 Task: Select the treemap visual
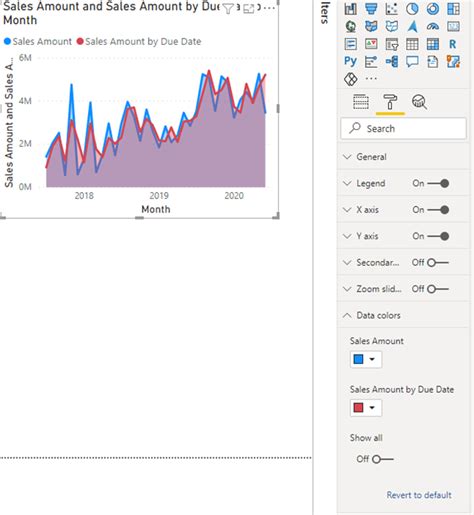pos(453,9)
